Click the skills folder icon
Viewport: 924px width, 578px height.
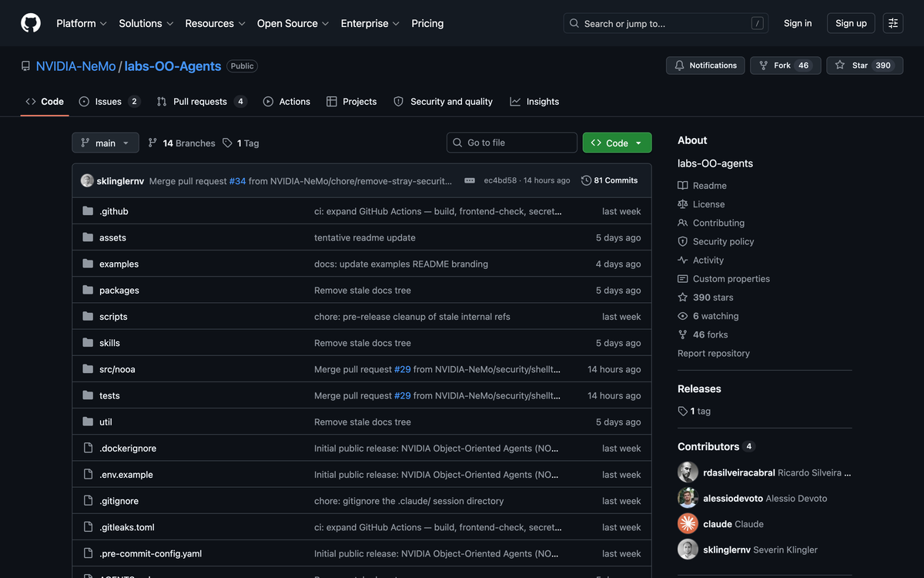88,343
